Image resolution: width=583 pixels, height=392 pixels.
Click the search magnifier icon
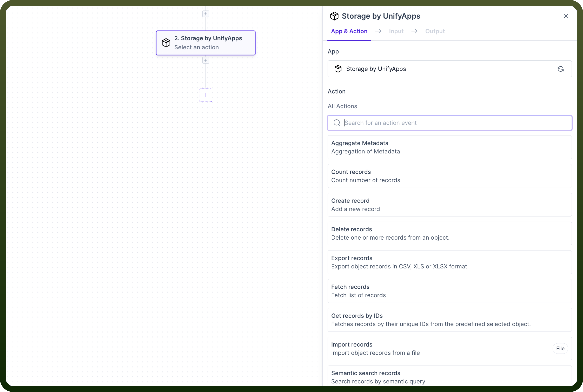pos(337,123)
